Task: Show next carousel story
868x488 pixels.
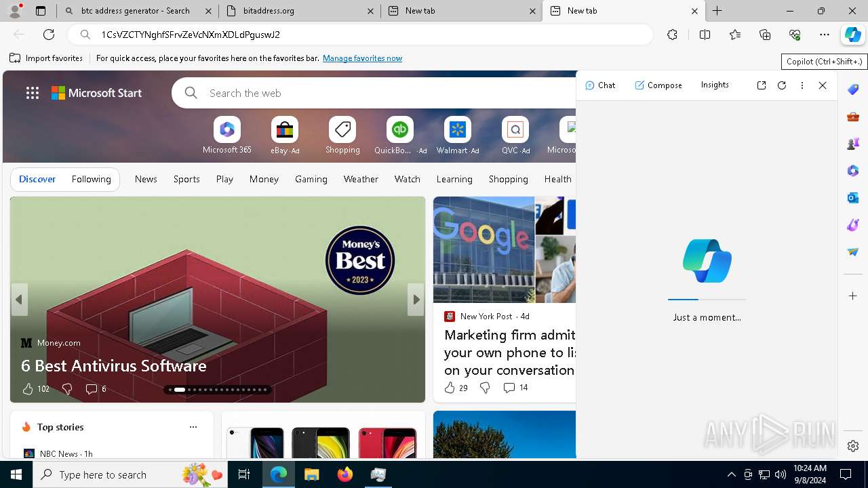Action: pos(416,300)
